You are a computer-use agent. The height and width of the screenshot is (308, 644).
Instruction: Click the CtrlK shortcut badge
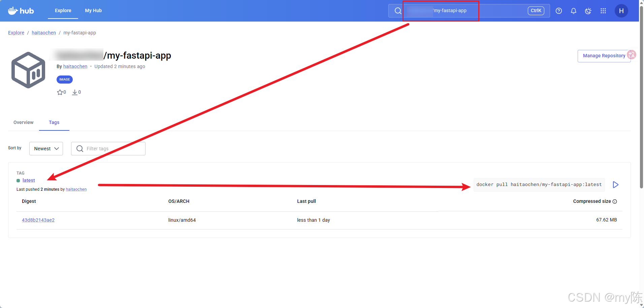pyautogui.click(x=536, y=11)
